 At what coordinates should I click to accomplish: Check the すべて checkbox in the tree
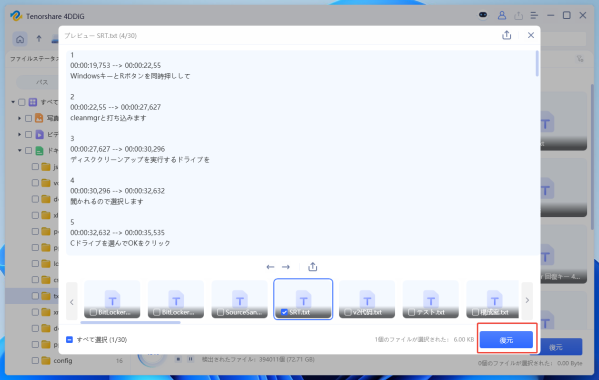[x=22, y=102]
